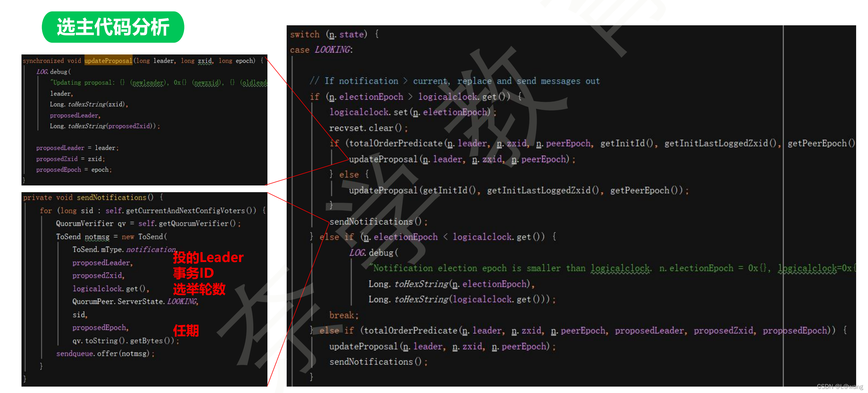Select the highlighted updateProposal method name
The height and width of the screenshot is (393, 868).
pos(108,61)
